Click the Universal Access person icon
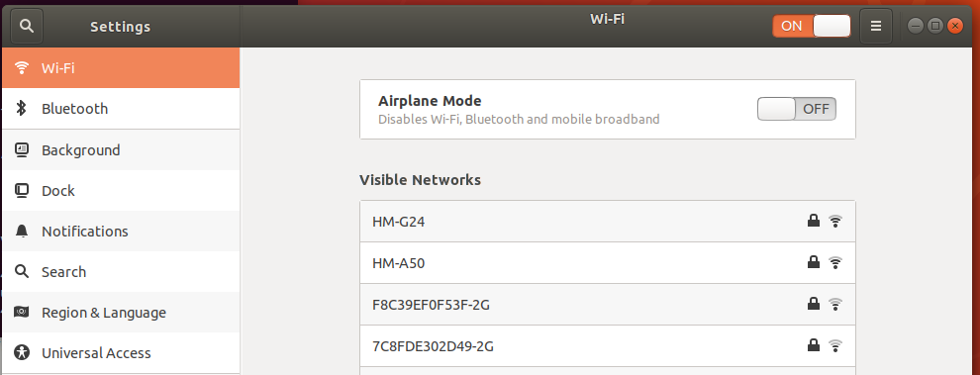The image size is (980, 375). 22,352
